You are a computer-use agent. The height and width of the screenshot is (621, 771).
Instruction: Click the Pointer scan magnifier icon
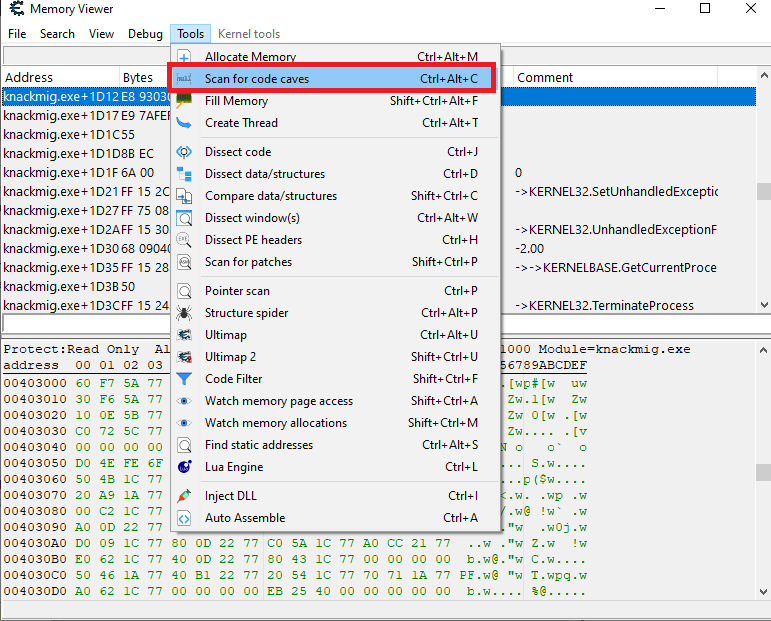click(184, 291)
